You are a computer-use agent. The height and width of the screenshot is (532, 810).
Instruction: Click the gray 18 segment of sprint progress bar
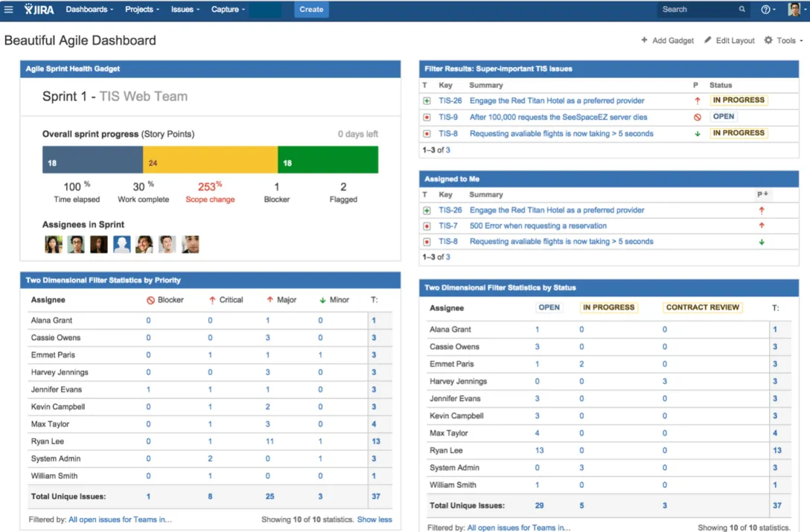click(92, 159)
